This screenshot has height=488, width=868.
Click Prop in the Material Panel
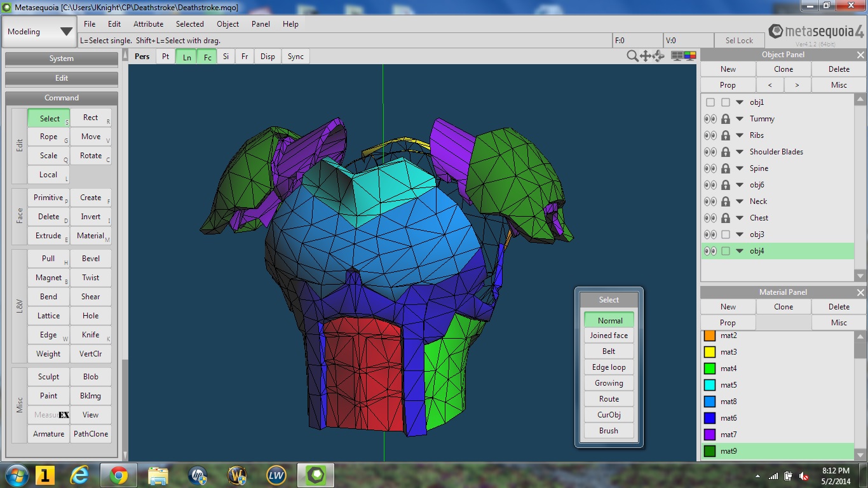pyautogui.click(x=728, y=323)
